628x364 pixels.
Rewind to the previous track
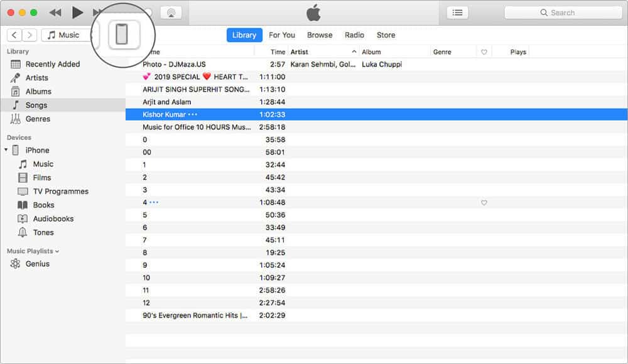click(55, 13)
